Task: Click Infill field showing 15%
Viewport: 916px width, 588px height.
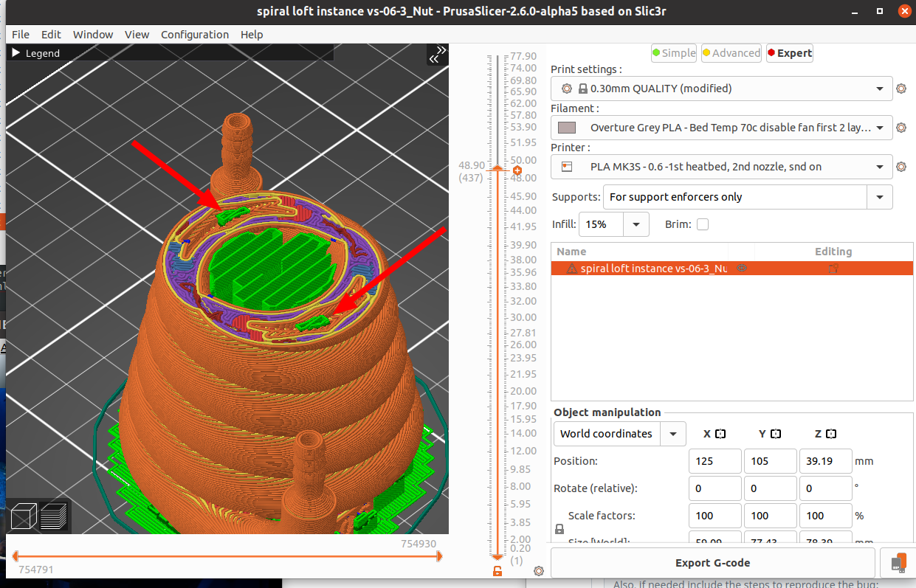Action: [602, 224]
